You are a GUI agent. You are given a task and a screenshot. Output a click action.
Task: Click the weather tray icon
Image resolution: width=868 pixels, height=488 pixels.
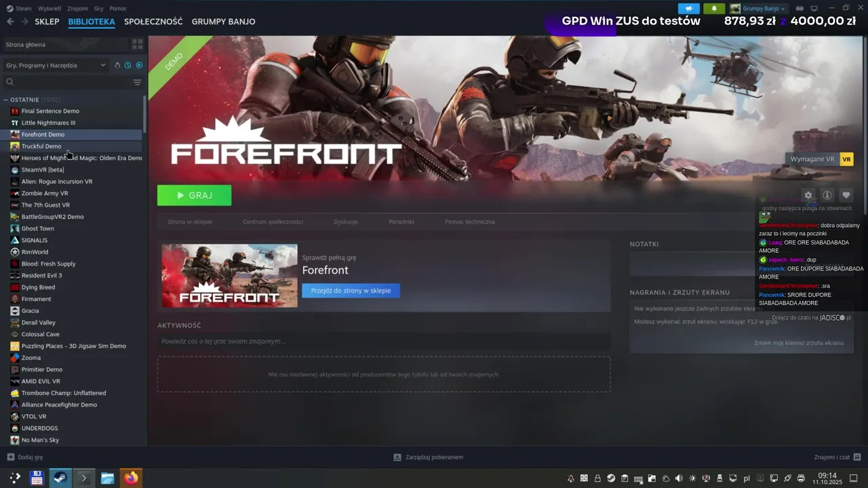click(x=665, y=479)
